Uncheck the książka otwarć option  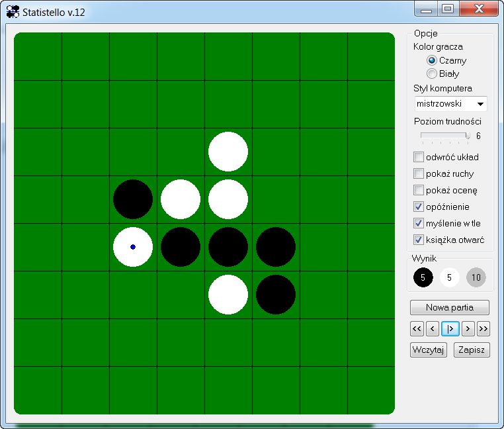click(x=419, y=240)
